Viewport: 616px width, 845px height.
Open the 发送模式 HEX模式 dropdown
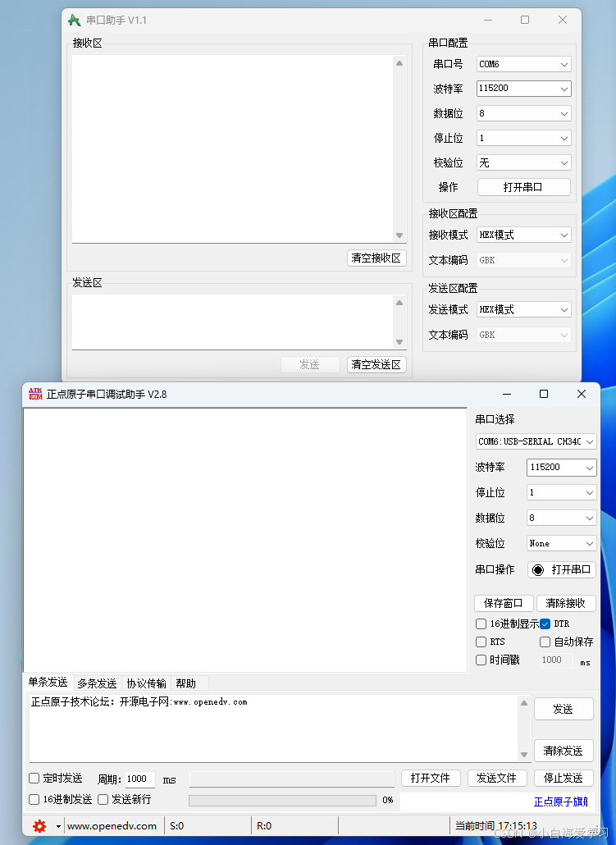click(x=523, y=309)
